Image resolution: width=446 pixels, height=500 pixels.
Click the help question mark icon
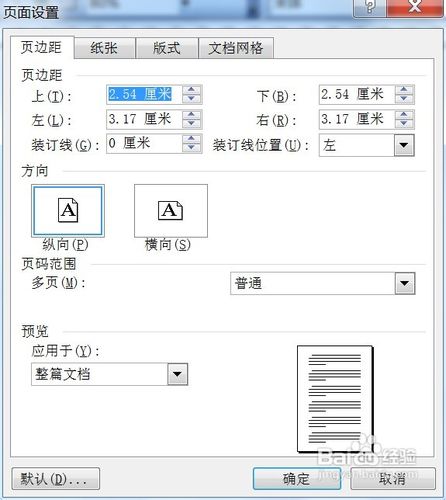coord(369,7)
